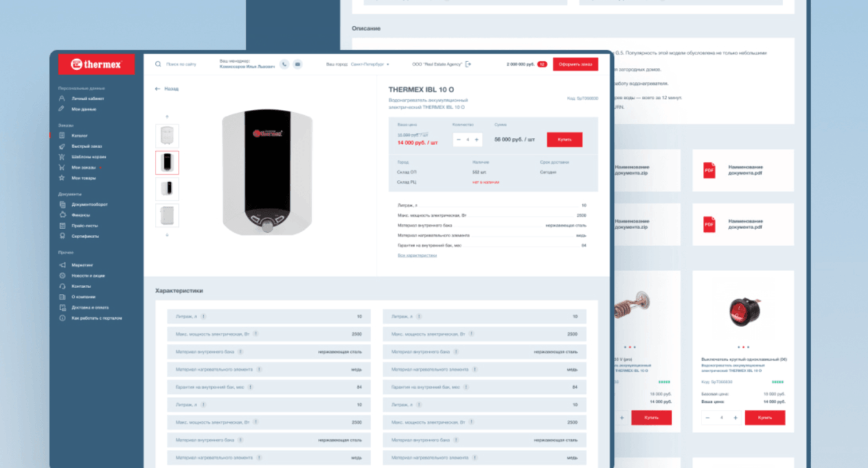Image resolution: width=868 pixels, height=468 pixels.
Task: Click the Сертификаты badge icon
Action: pyautogui.click(x=62, y=236)
